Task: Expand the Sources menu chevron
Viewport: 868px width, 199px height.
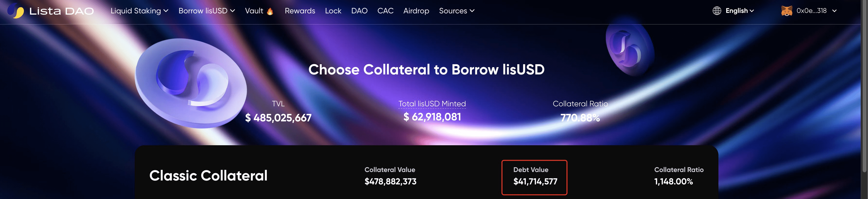Action: pos(472,11)
